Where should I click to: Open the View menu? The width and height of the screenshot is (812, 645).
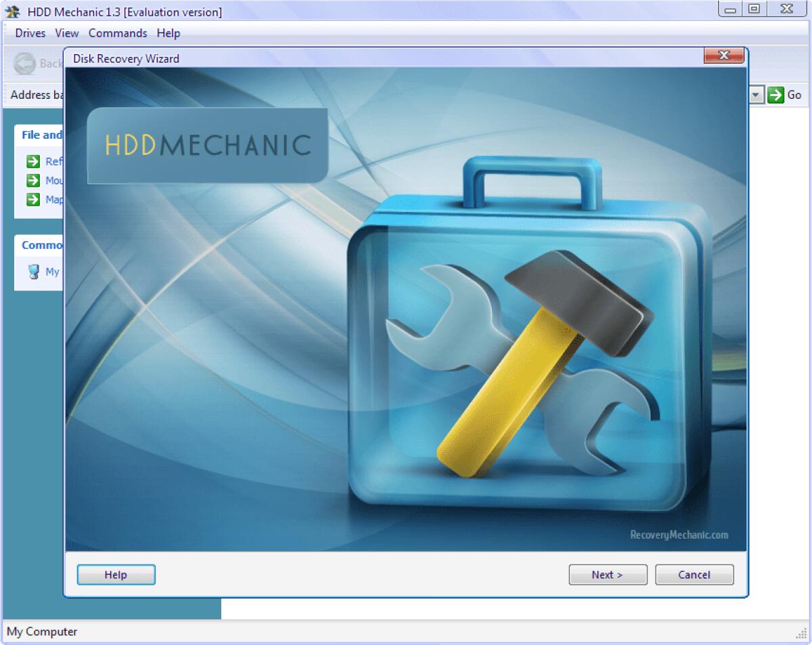tap(66, 32)
